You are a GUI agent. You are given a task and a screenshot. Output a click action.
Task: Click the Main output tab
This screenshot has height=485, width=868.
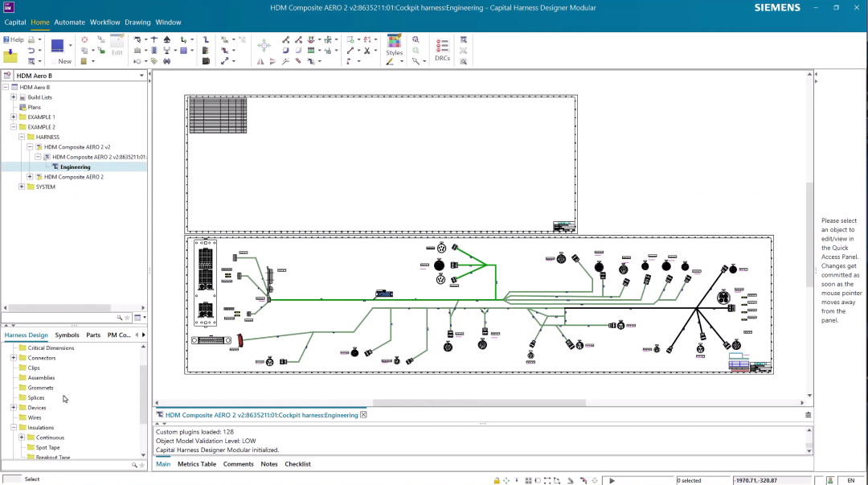pyautogui.click(x=162, y=464)
